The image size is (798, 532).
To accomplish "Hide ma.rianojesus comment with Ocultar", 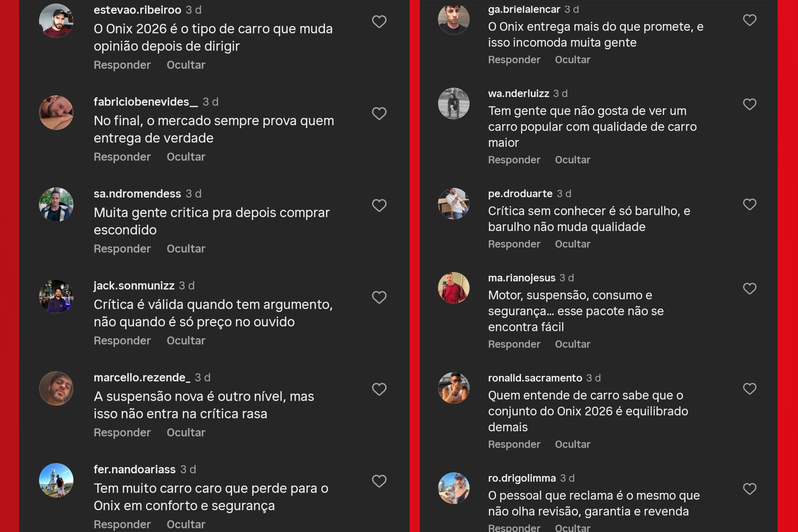I will (572, 344).
